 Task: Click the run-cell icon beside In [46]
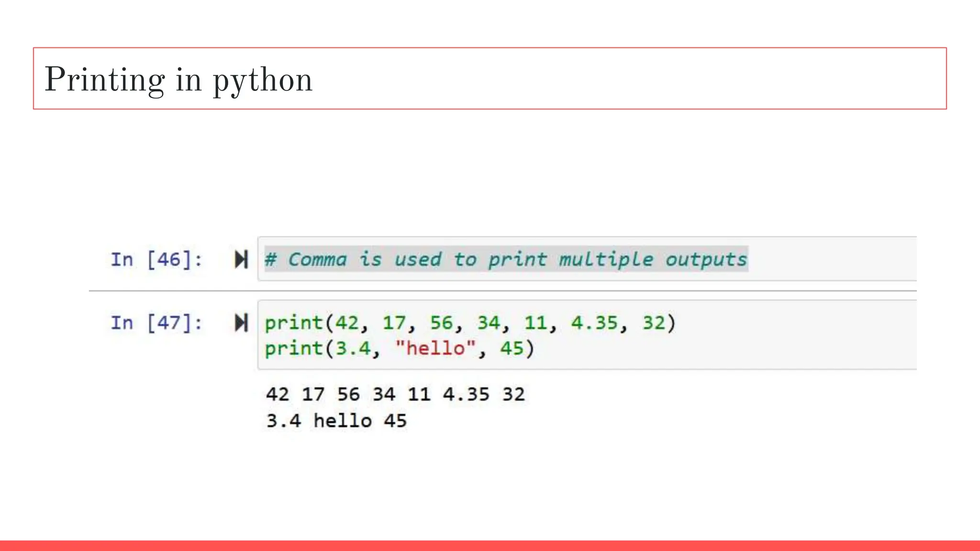pyautogui.click(x=241, y=259)
